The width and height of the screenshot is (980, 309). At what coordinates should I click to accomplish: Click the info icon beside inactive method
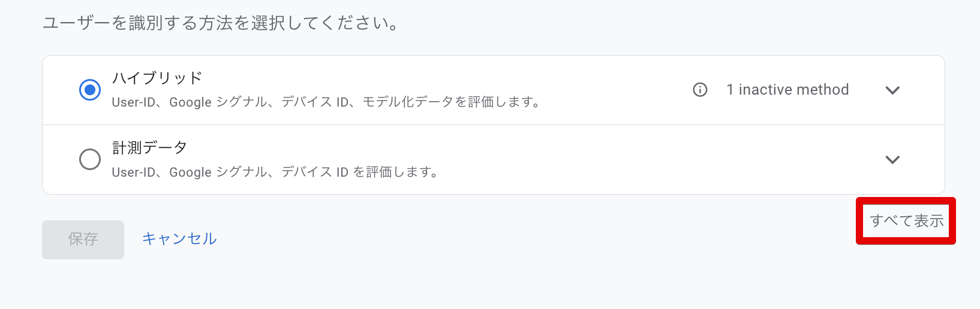click(x=700, y=90)
